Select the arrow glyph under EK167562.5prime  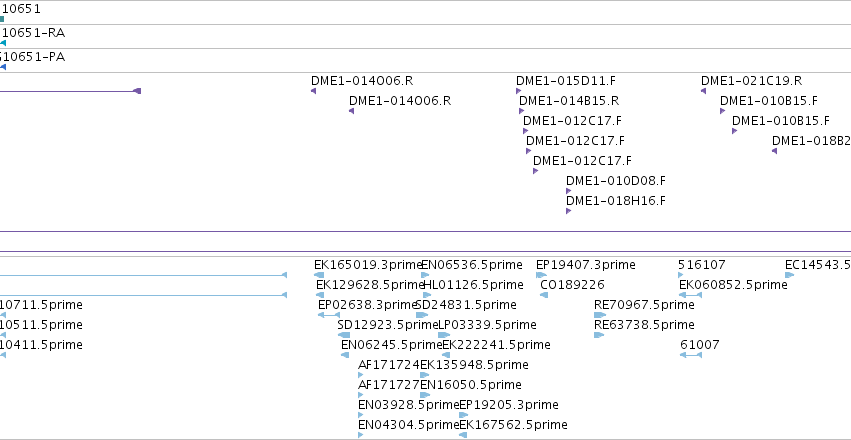pos(463,435)
